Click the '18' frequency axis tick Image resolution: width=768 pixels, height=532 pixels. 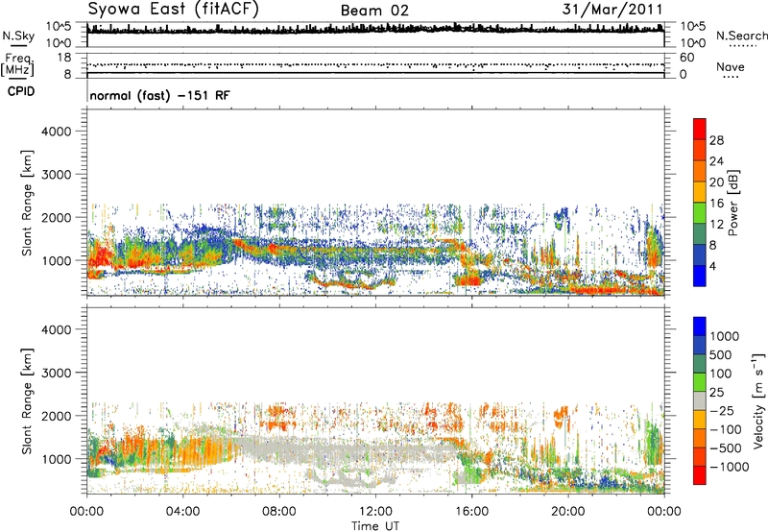click(64, 58)
